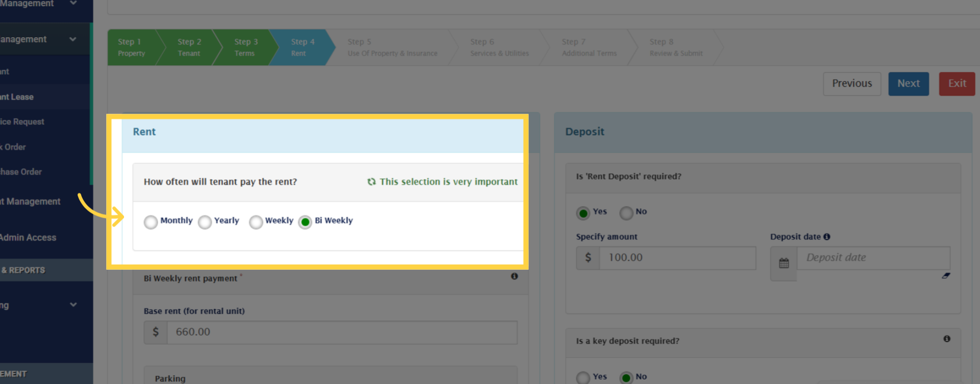Click the Specify amount deposit field
Viewport: 980px width, 384px height.
[677, 258]
